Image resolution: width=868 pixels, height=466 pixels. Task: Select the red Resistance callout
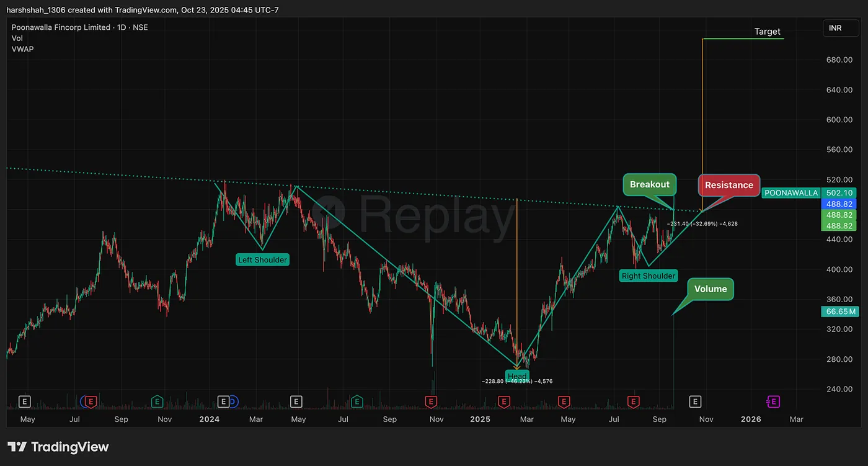729,185
